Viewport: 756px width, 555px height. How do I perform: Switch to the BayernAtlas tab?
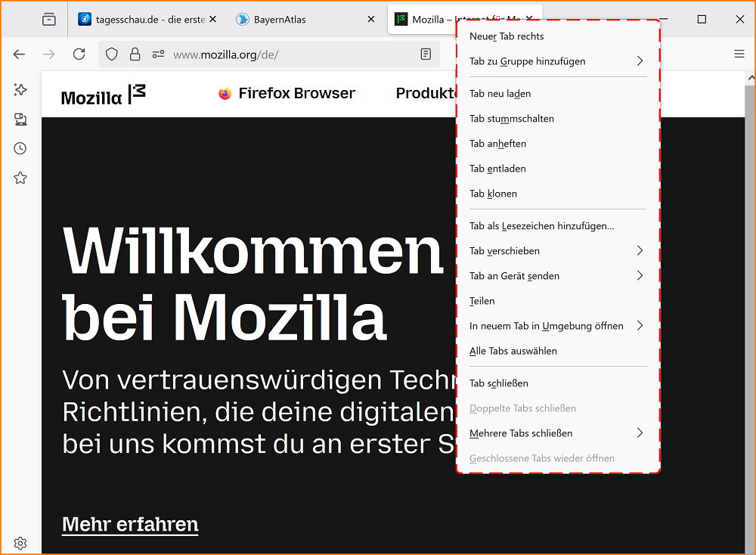coord(280,19)
